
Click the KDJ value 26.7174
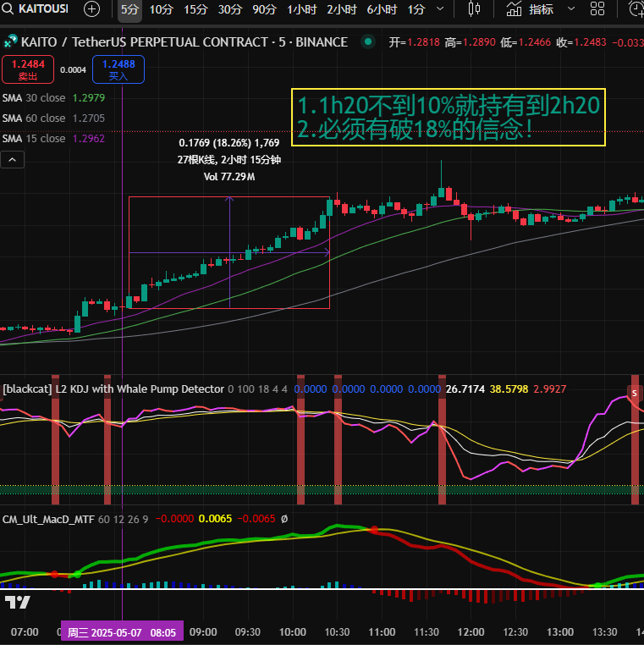coord(465,389)
